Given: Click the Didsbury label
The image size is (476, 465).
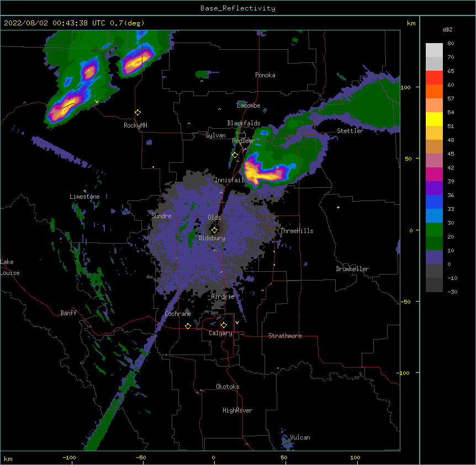Looking at the screenshot, I should tap(212, 238).
